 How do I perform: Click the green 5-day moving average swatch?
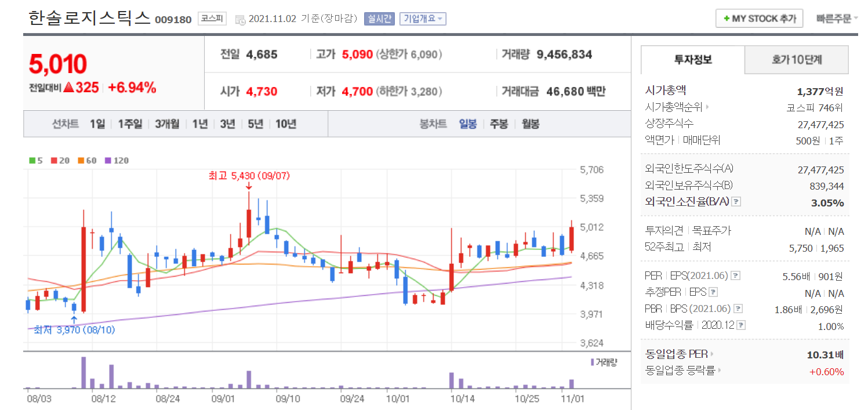click(x=32, y=161)
